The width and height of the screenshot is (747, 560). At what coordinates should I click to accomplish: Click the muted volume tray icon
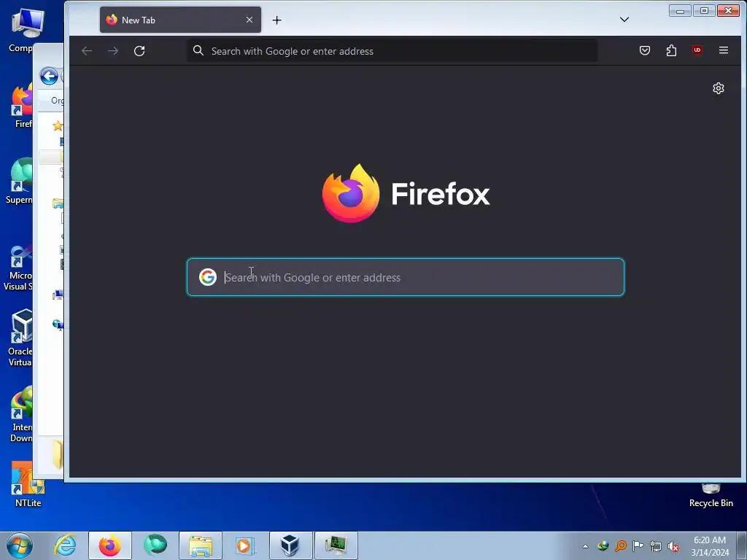pyautogui.click(x=673, y=546)
